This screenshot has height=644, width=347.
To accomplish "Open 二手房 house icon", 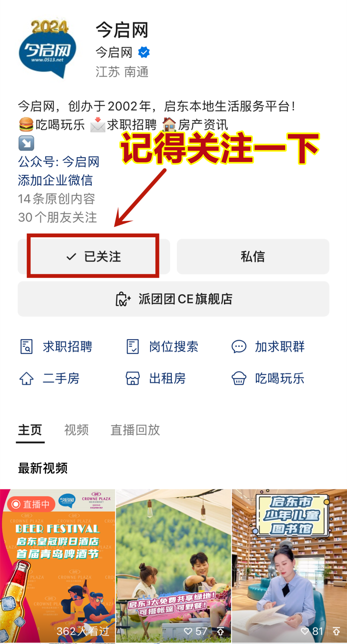I will pyautogui.click(x=26, y=379).
